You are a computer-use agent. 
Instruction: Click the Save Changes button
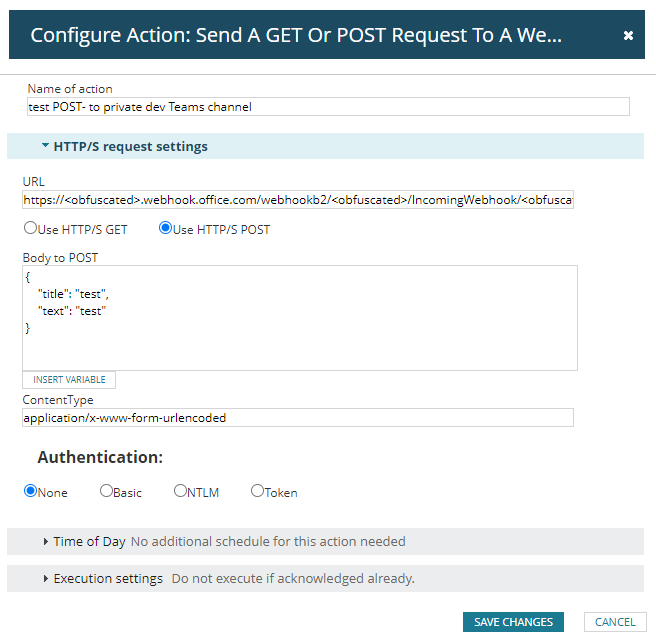(514, 622)
